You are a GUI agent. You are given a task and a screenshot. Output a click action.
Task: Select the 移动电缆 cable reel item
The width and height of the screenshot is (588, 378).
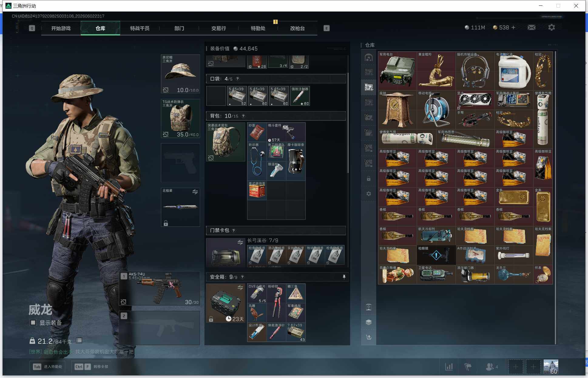436,110
